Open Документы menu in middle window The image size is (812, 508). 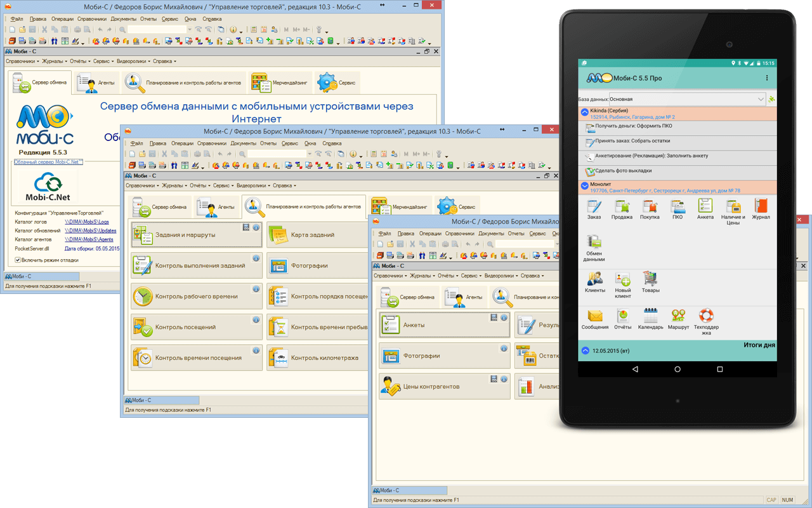pyautogui.click(x=243, y=144)
